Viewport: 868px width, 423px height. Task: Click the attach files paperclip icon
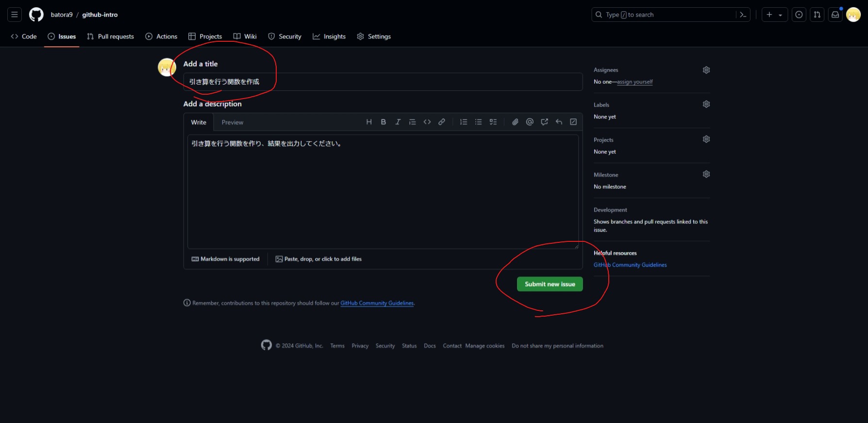(515, 122)
